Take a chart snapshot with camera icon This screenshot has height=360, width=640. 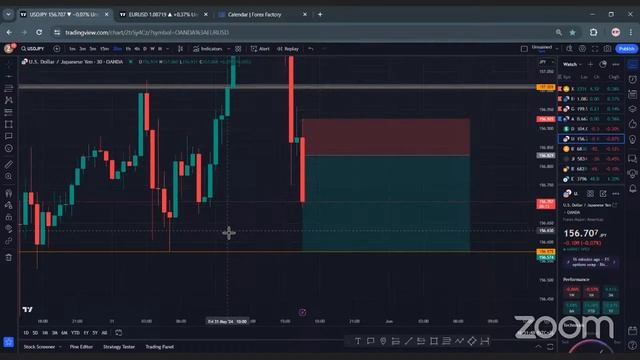(x=608, y=49)
